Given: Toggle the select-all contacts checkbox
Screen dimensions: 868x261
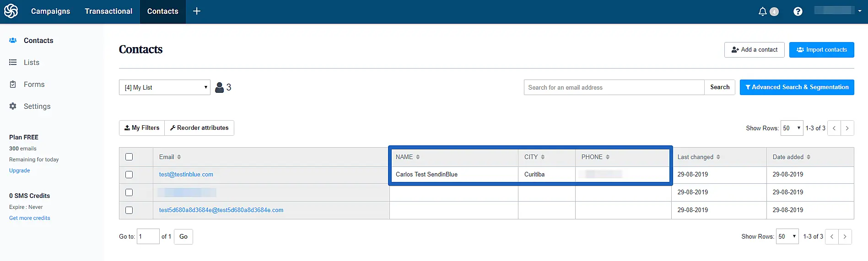Looking at the screenshot, I should point(129,157).
